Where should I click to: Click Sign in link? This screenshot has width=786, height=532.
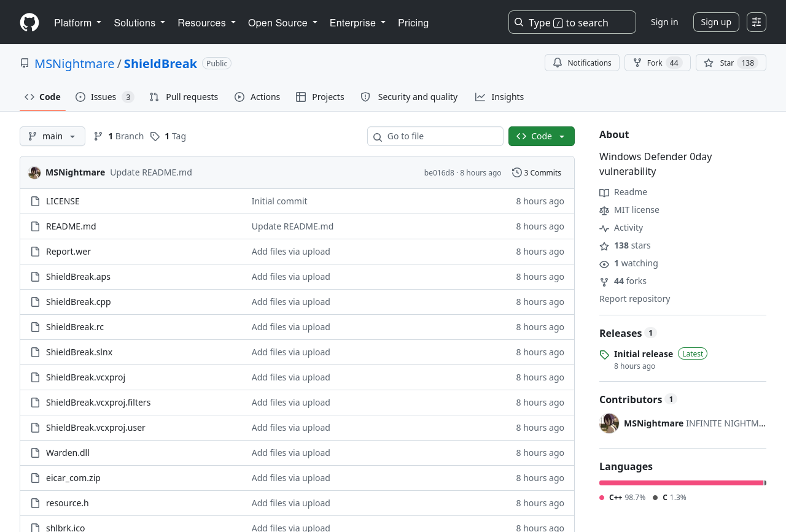664,22
